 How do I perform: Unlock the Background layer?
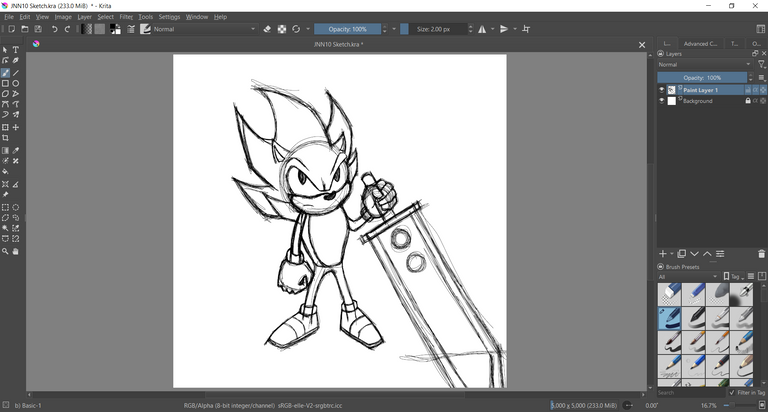click(x=748, y=101)
